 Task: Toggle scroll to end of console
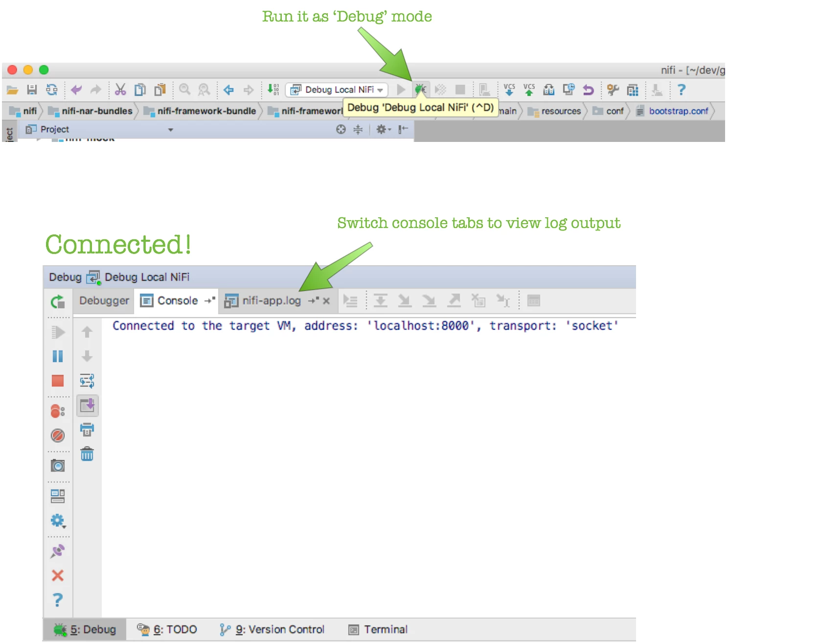[x=87, y=406]
